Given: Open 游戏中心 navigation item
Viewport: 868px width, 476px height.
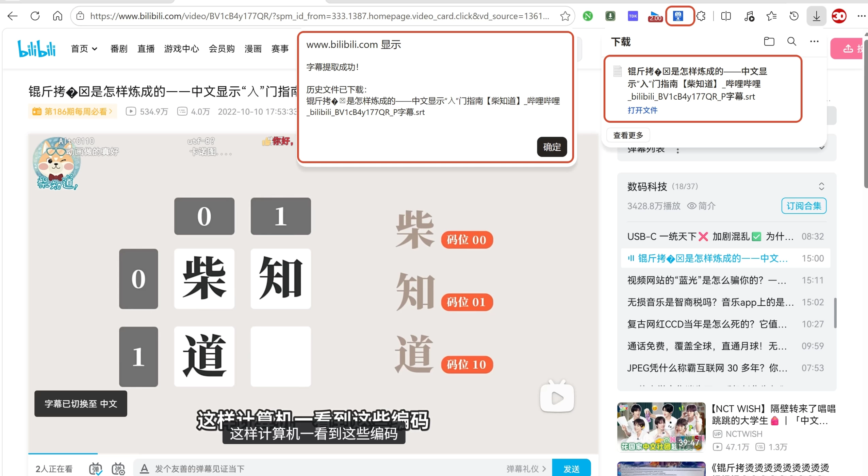Looking at the screenshot, I should click(181, 49).
